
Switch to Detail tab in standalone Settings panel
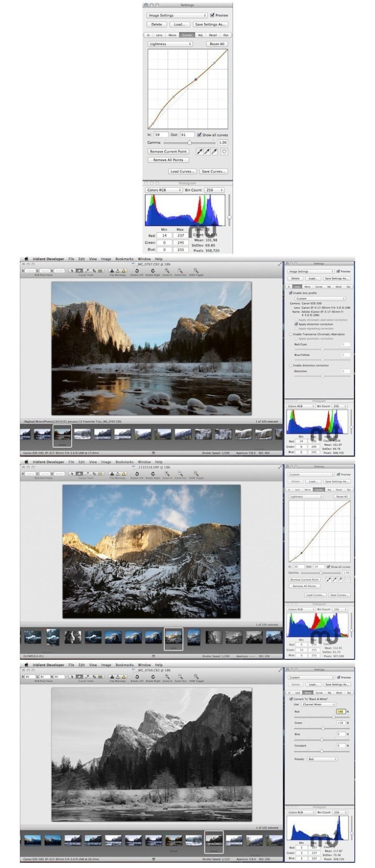pyautogui.click(x=213, y=35)
